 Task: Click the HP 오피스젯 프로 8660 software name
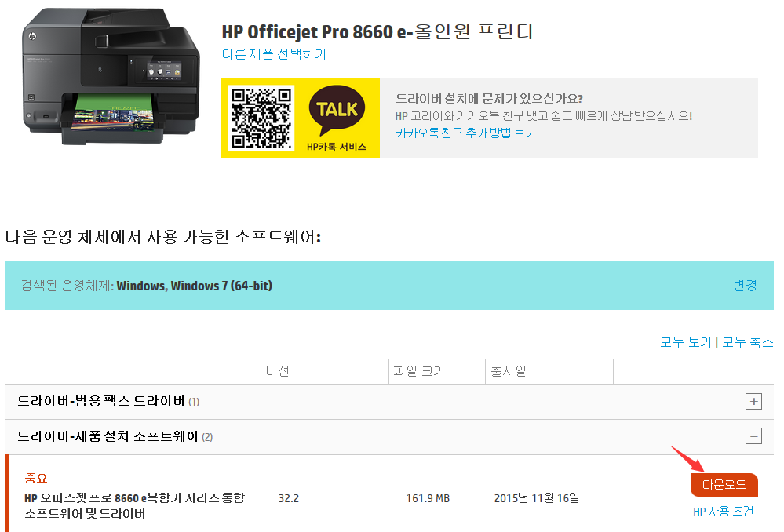tap(134, 505)
